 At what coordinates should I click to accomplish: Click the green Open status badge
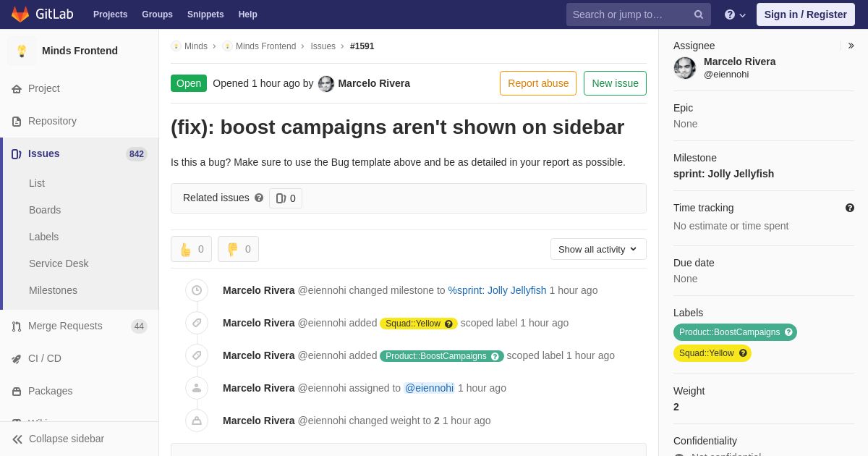189,83
